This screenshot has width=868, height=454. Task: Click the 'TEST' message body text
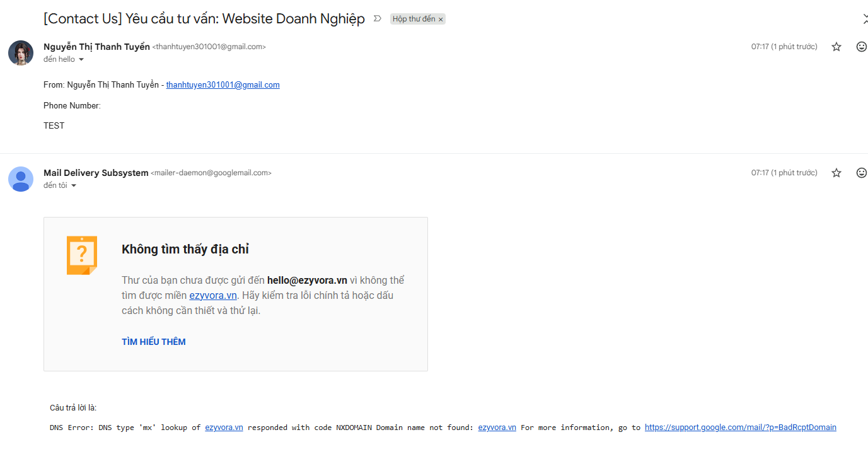(x=54, y=126)
